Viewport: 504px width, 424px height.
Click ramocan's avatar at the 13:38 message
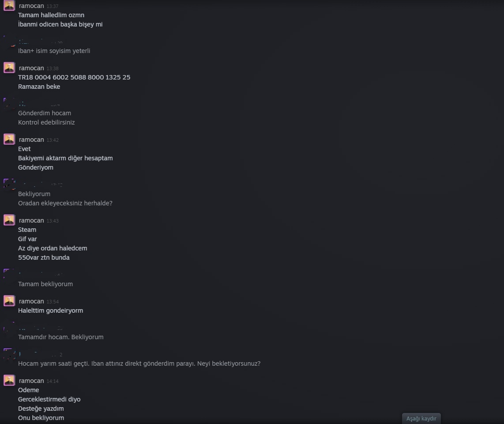[9, 68]
